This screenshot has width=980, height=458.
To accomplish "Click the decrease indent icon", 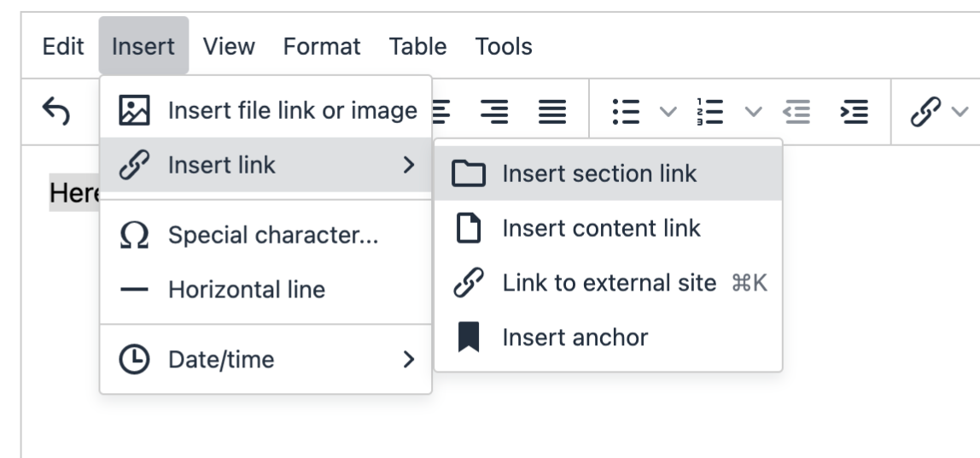I will (x=796, y=111).
